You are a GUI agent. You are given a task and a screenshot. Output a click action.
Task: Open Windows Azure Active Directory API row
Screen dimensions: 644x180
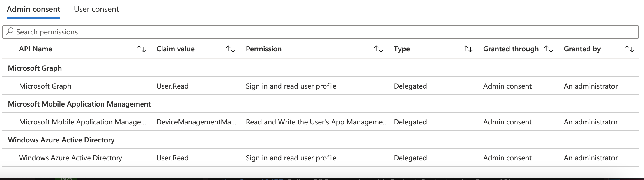pos(71,158)
